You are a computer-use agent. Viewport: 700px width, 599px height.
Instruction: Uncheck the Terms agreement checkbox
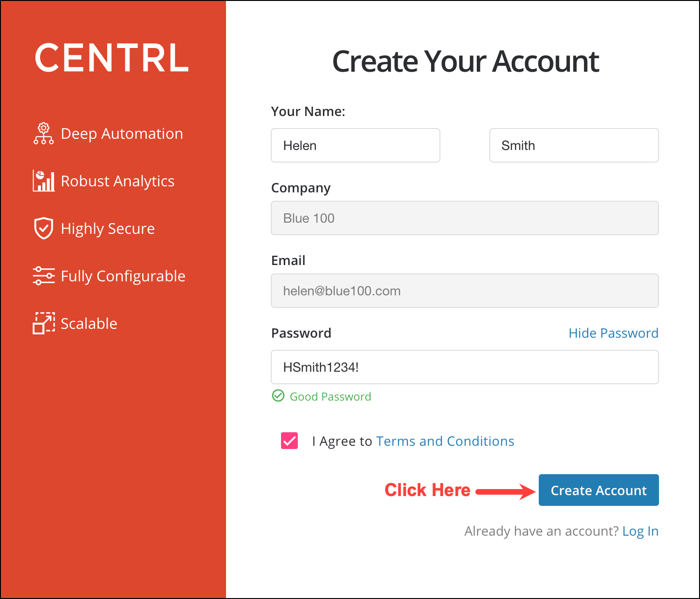(289, 441)
